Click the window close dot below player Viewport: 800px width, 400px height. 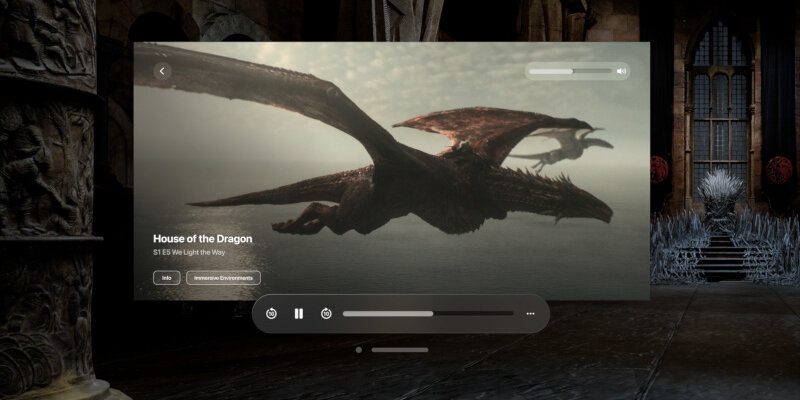pos(359,350)
